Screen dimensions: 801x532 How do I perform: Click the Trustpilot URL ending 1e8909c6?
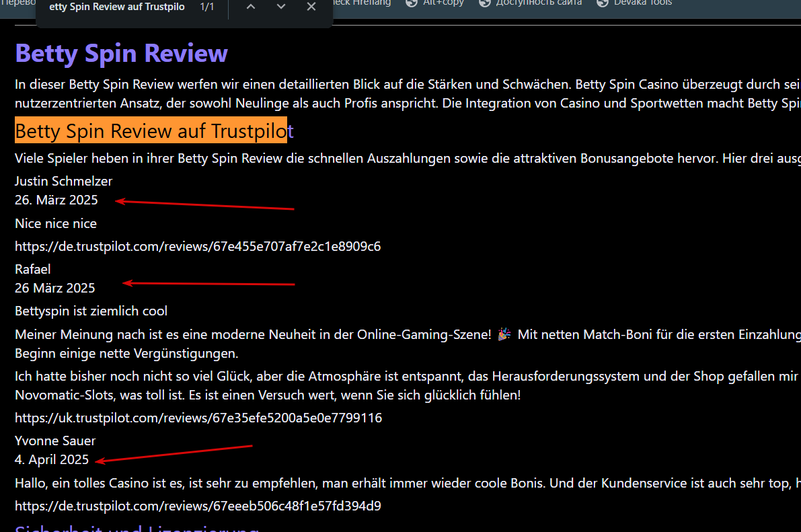click(198, 246)
